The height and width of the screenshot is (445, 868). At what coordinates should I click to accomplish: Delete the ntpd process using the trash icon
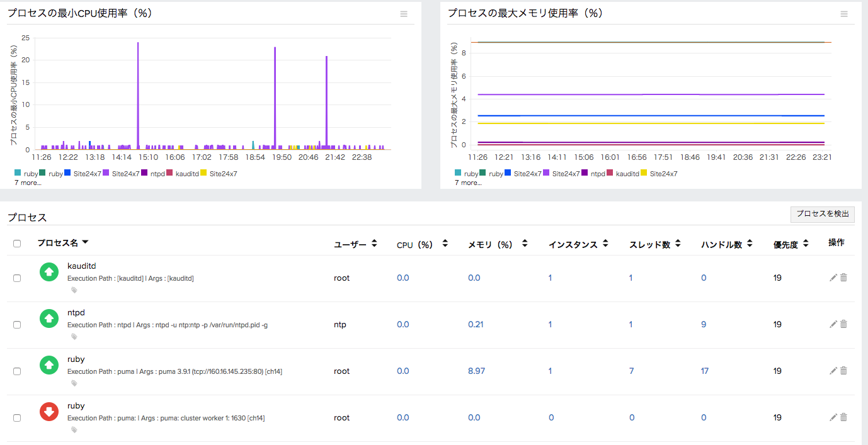click(x=843, y=324)
